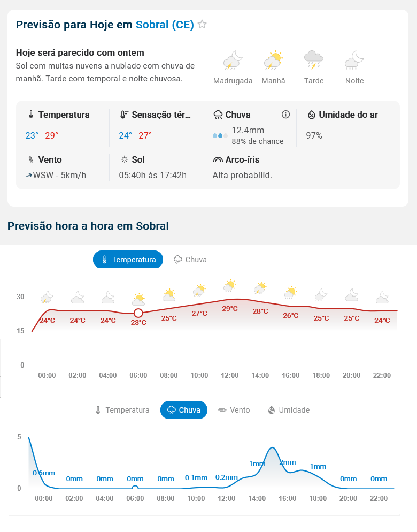417x532 pixels.
Task: Click the Umidade do ar 97% value
Action: 314,135
